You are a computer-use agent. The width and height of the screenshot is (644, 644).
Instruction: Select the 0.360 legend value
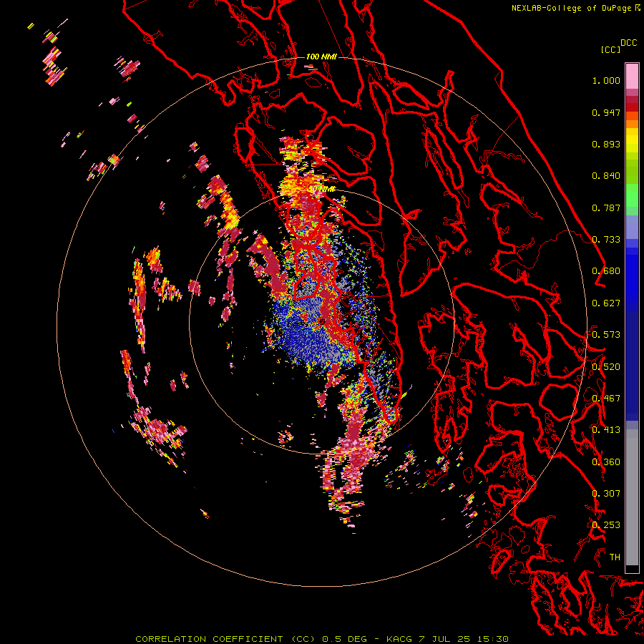coord(606,462)
